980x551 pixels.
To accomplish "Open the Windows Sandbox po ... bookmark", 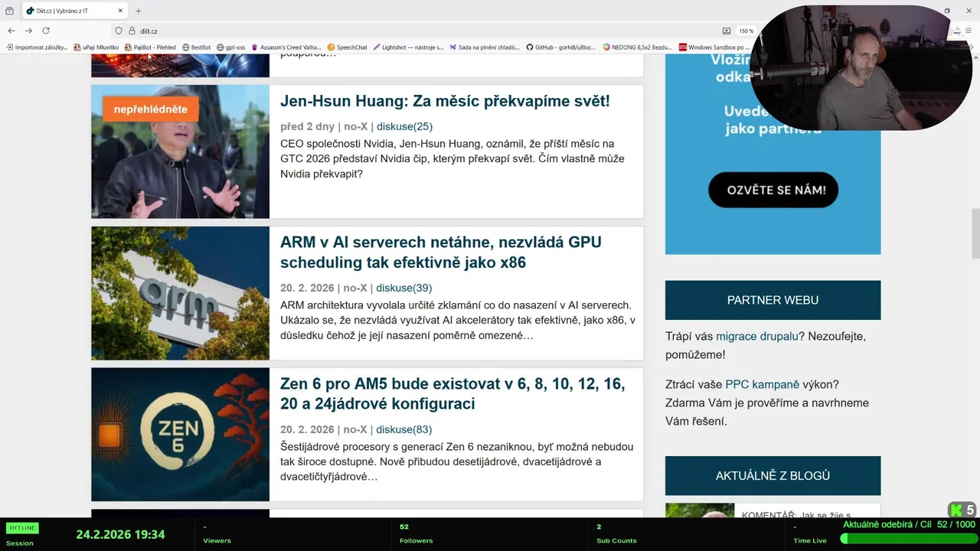I will [x=714, y=47].
